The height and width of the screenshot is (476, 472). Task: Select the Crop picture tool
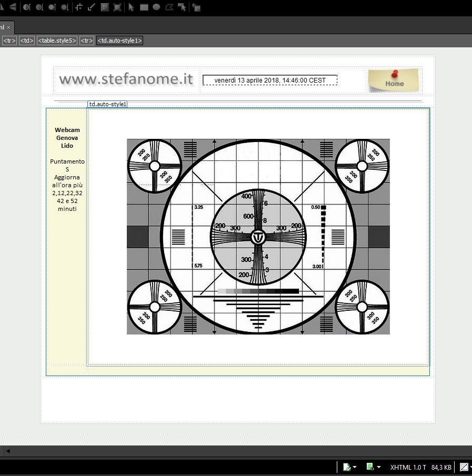[79, 7]
